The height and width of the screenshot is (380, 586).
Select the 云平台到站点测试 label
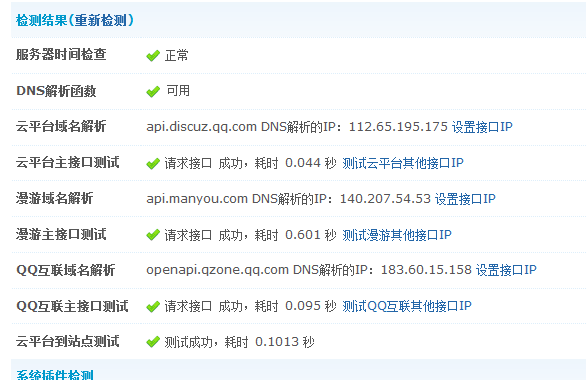click(68, 341)
